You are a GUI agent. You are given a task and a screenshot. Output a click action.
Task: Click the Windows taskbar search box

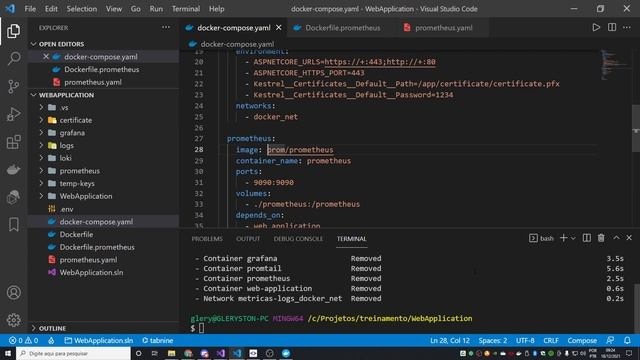(73, 353)
